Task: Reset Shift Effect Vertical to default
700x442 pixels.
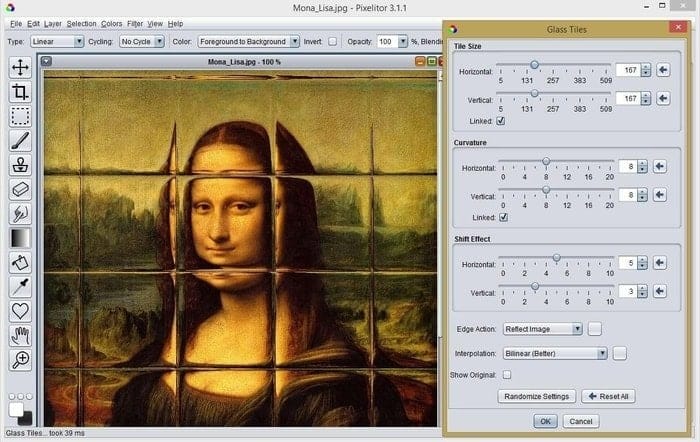Action: click(x=660, y=292)
